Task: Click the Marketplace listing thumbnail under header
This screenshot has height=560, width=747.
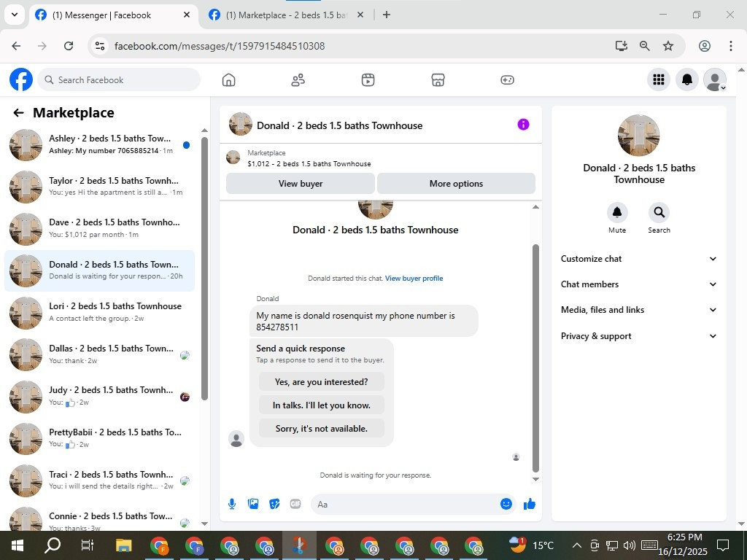Action: coord(233,157)
